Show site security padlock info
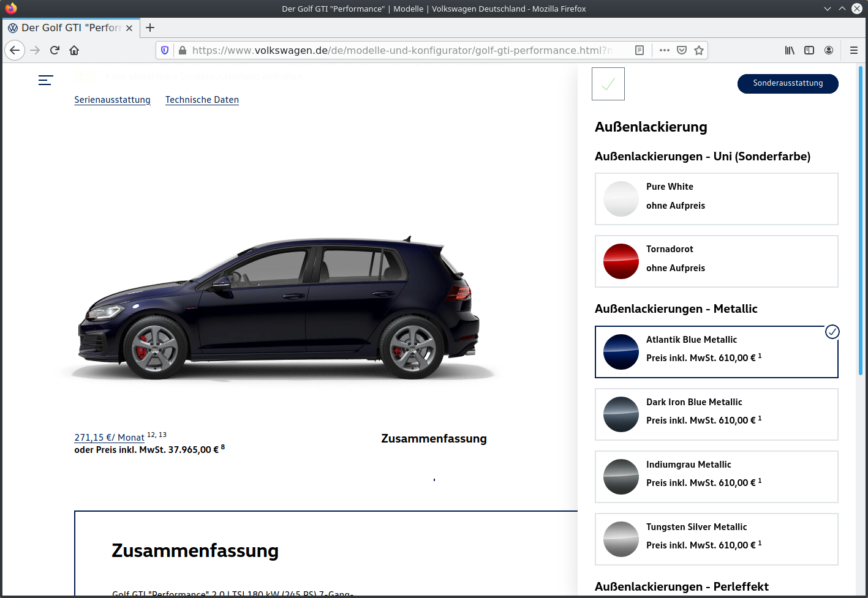Image resolution: width=868 pixels, height=598 pixels. click(x=182, y=50)
